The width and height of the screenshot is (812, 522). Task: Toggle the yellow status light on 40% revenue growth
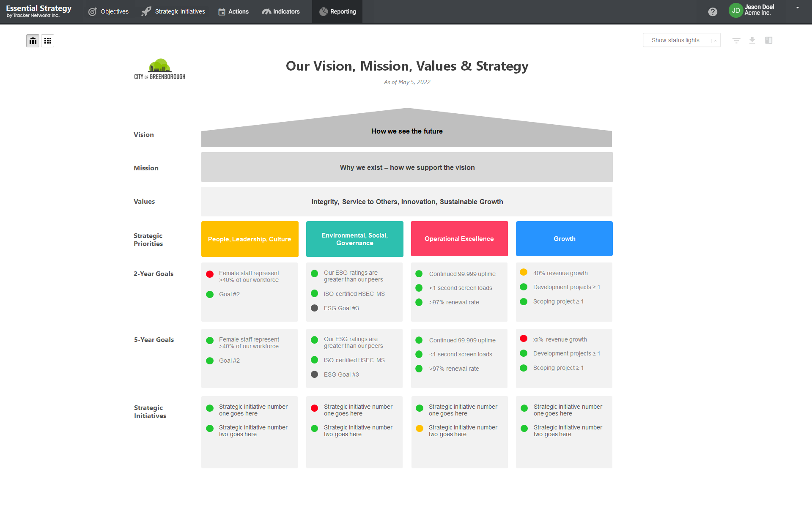click(x=524, y=273)
